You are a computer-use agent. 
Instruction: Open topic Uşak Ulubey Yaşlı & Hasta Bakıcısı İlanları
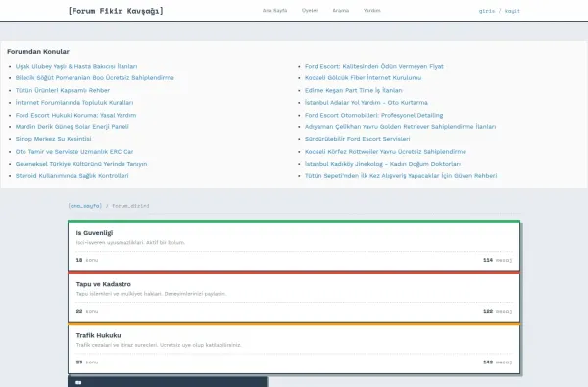[76, 66]
